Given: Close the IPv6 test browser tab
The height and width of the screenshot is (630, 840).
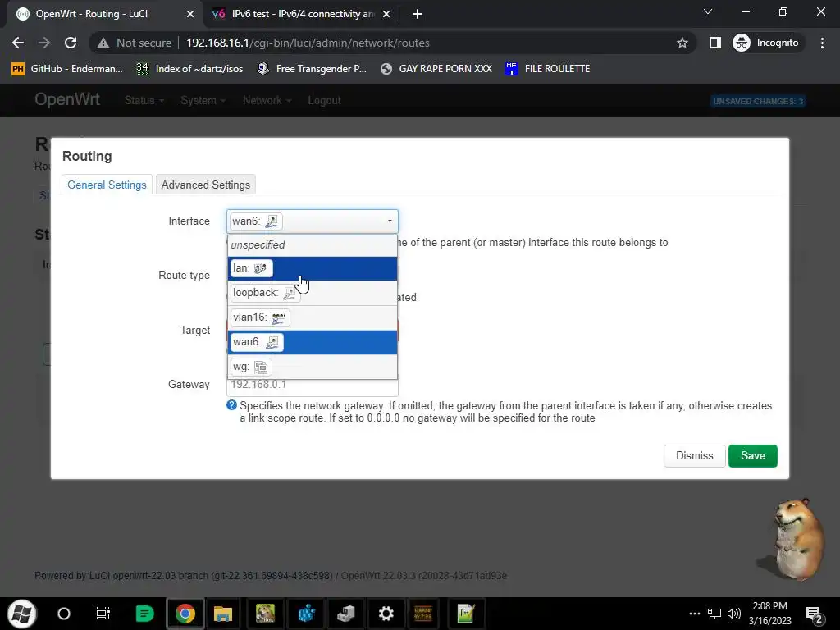Looking at the screenshot, I should click(x=386, y=14).
